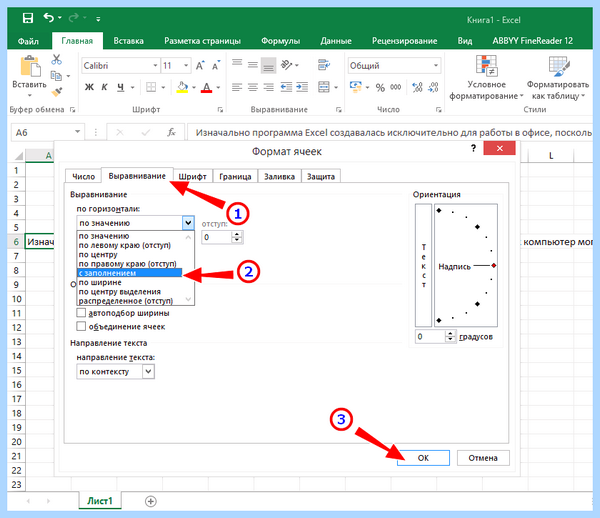Choose по центру in alignment list

pyautogui.click(x=130, y=254)
